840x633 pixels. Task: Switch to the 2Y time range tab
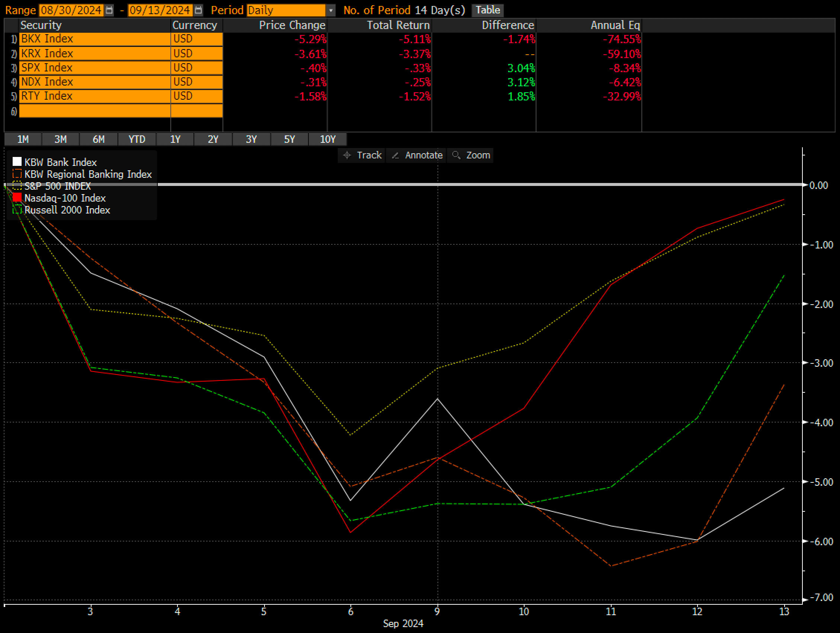click(x=213, y=139)
